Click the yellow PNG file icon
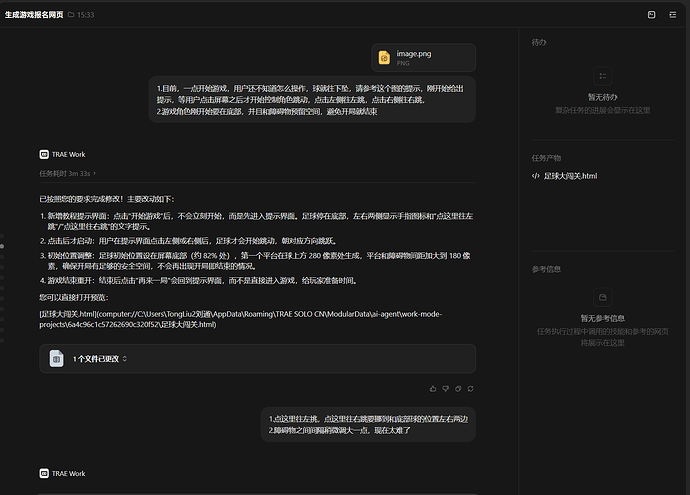Viewport: 690px width, 495px height. tap(384, 58)
